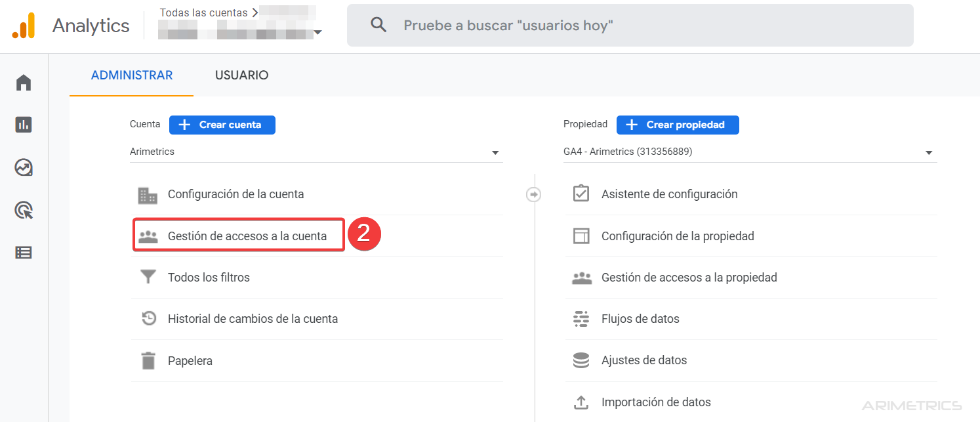Screen dimensions: 980x422
Task: Switch to the USUARIO tab
Action: tap(241, 75)
